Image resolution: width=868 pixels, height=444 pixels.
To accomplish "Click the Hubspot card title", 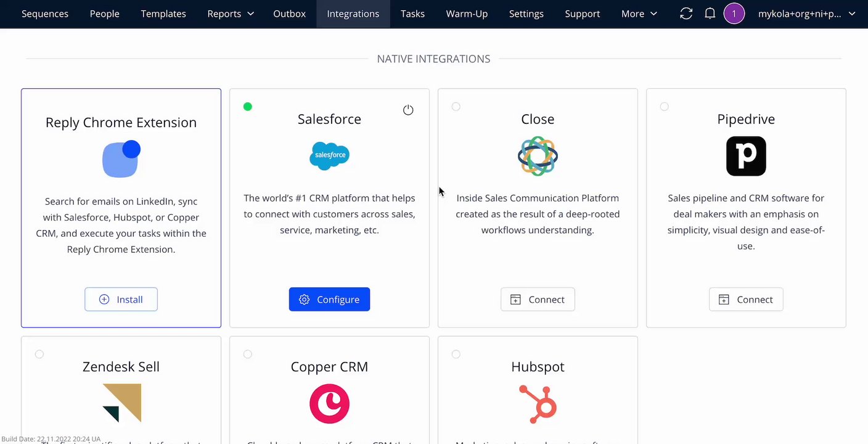I will coord(538,366).
